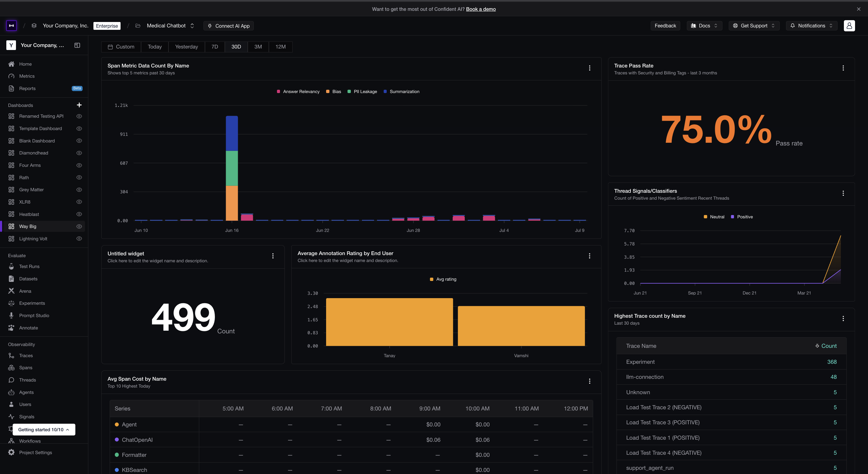Switch to the 12M time range
The height and width of the screenshot is (474, 868).
click(x=280, y=47)
